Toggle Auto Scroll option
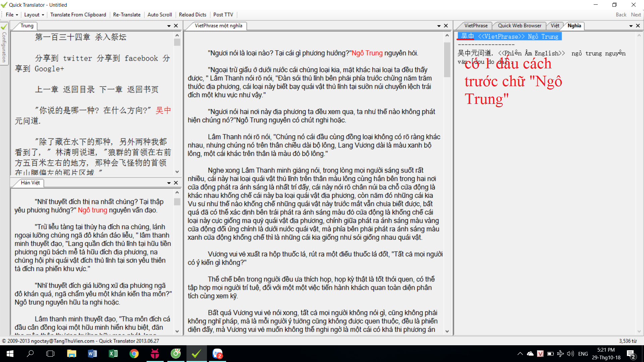The width and height of the screenshot is (644, 362). (160, 15)
